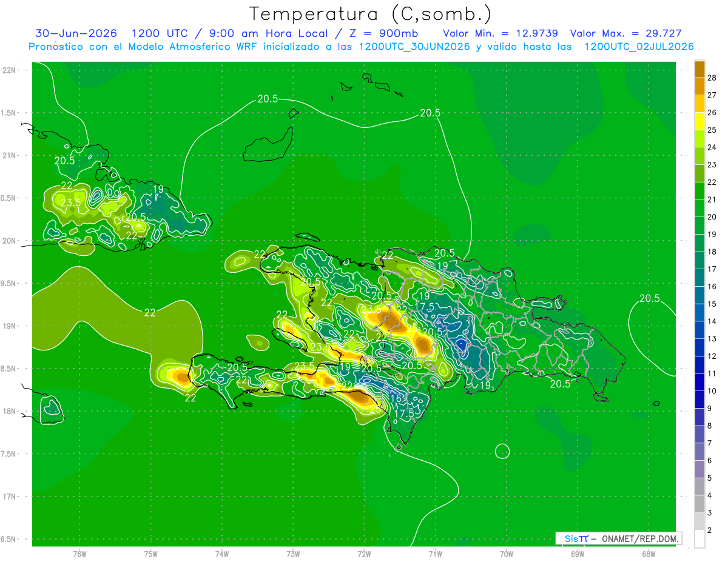The image size is (728, 562).
Task: Pick the legend swatch between 24 and 25
Action: 699,139
